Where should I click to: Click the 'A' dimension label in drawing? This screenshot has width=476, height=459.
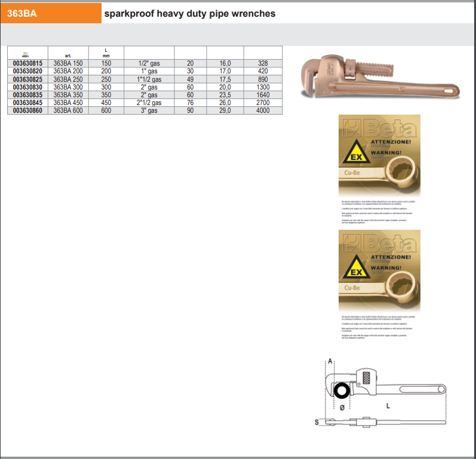click(330, 361)
